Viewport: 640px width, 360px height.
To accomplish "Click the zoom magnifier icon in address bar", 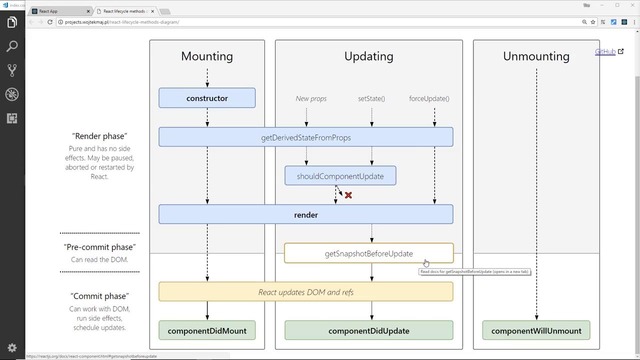I will tap(584, 22).
